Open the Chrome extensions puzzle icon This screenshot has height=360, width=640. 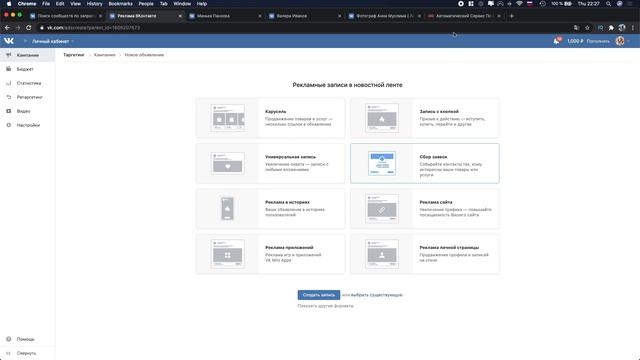(x=611, y=28)
